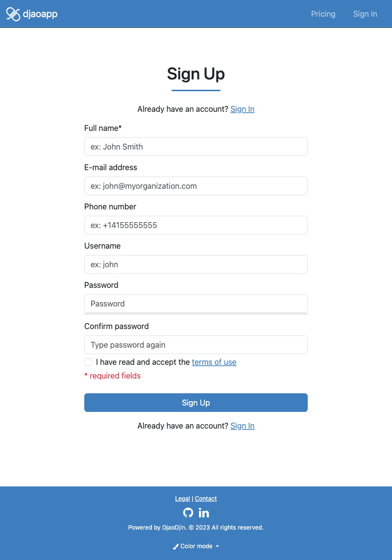Open the LinkedIn icon link in footer
This screenshot has width=392, height=560.
point(204,513)
